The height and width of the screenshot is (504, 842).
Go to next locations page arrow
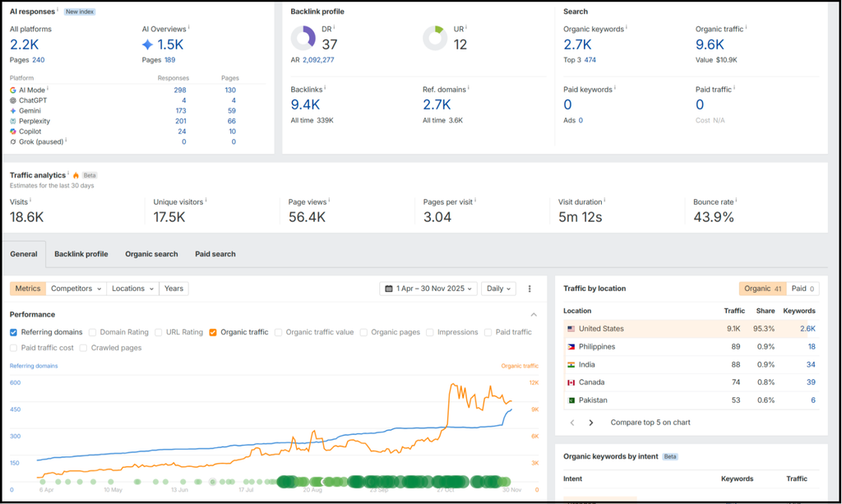tap(590, 423)
